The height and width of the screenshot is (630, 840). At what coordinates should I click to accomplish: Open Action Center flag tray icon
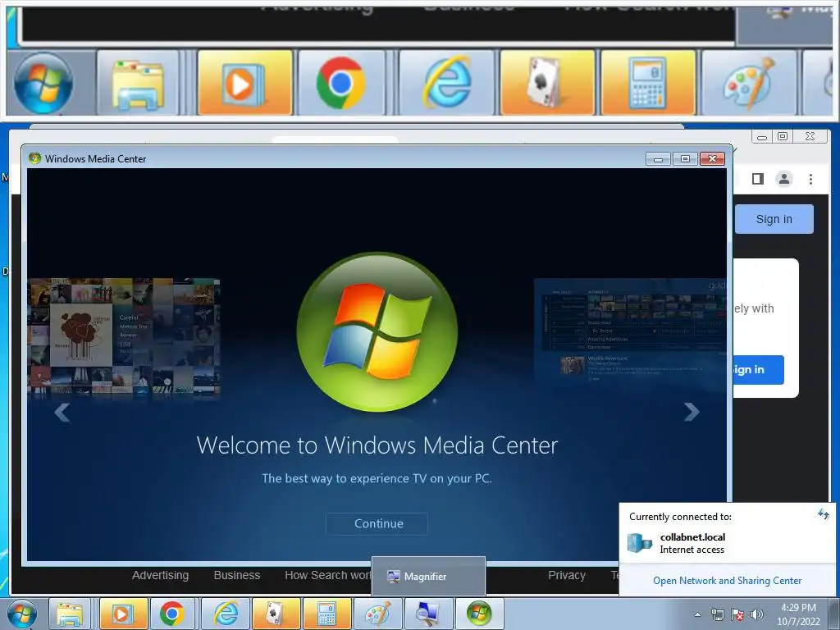(737, 615)
